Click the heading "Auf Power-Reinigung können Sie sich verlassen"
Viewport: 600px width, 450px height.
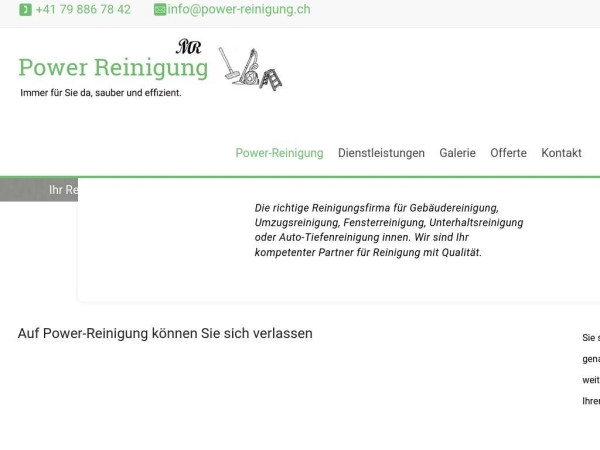[165, 333]
